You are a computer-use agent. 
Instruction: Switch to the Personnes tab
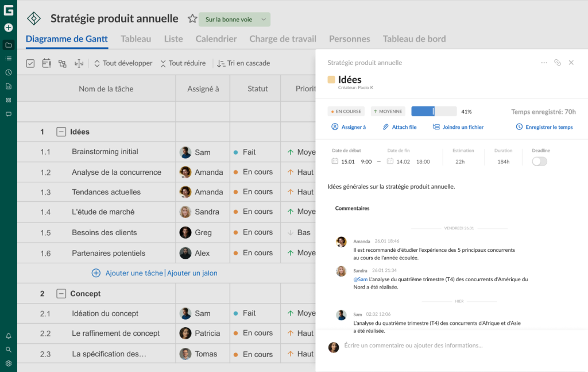point(350,39)
